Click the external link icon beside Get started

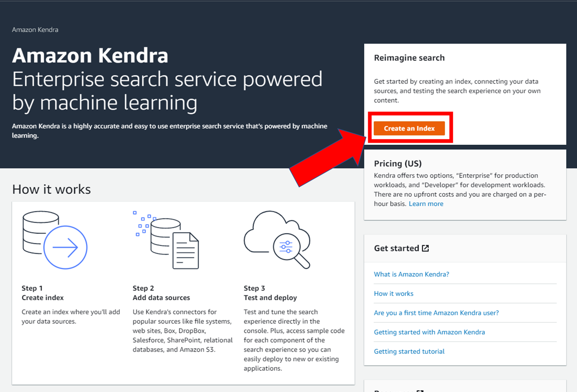(426, 248)
